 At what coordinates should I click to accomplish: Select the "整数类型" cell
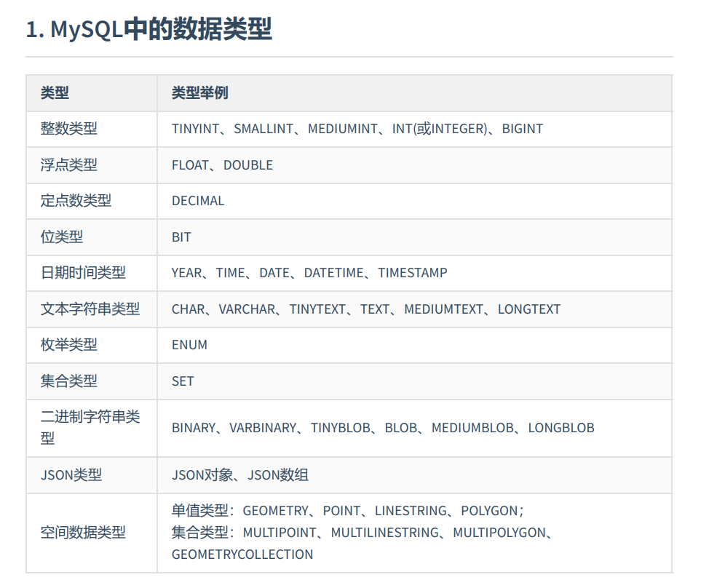92,129
